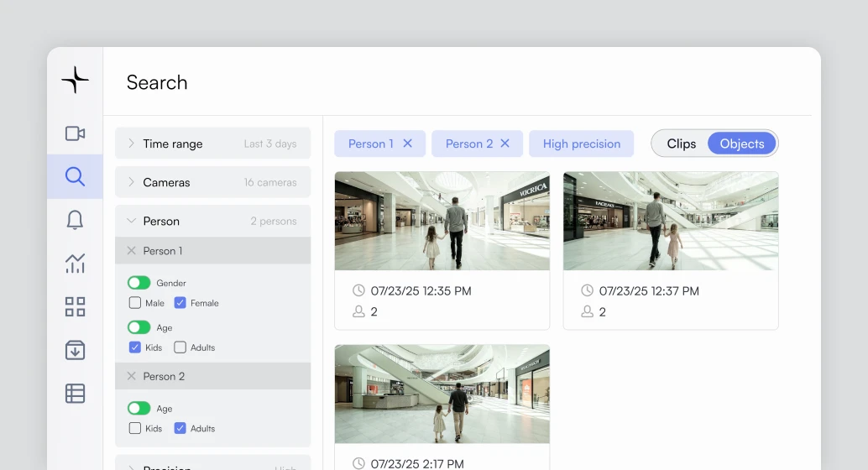Click clock icon on 2:17 PM card
This screenshot has width=868, height=470.
pos(358,463)
